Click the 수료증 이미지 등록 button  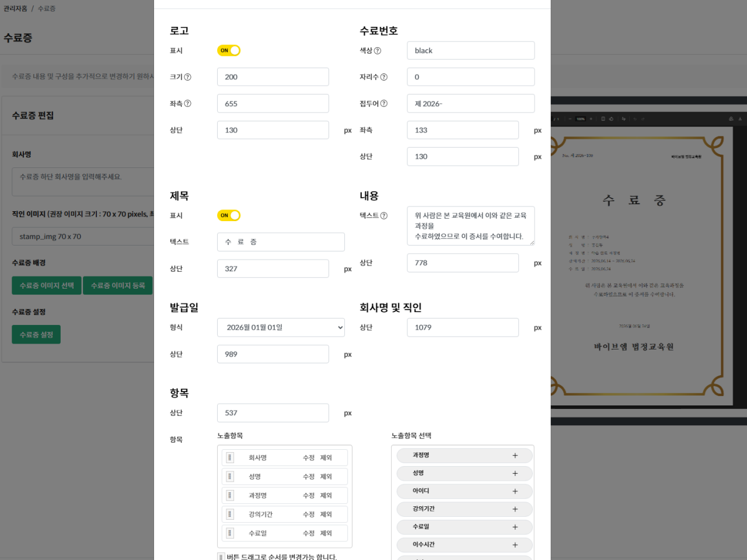(x=118, y=285)
